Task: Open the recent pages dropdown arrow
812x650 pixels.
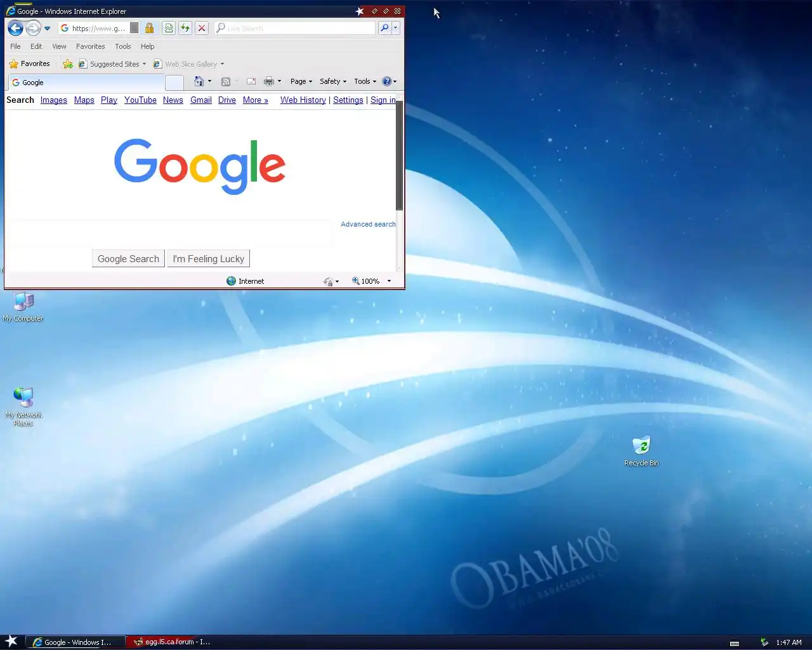Action: tap(47, 29)
